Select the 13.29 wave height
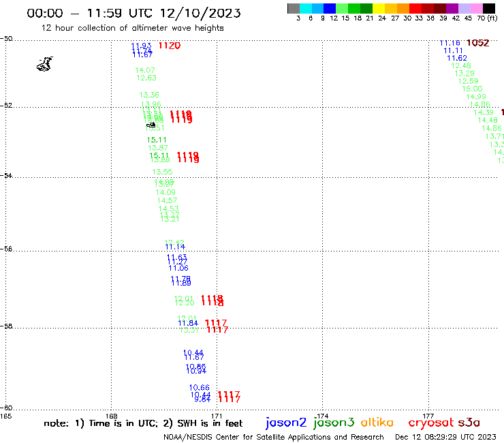 coord(464,74)
